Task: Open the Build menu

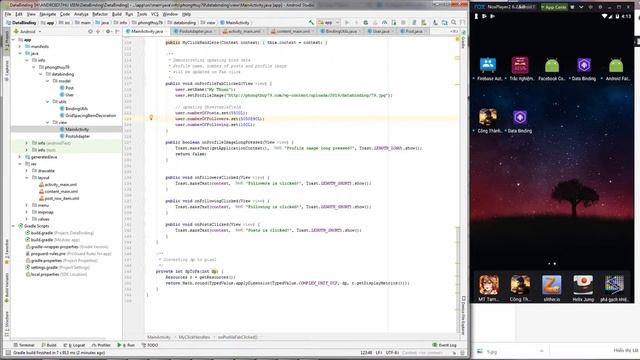Action: pos(117,14)
